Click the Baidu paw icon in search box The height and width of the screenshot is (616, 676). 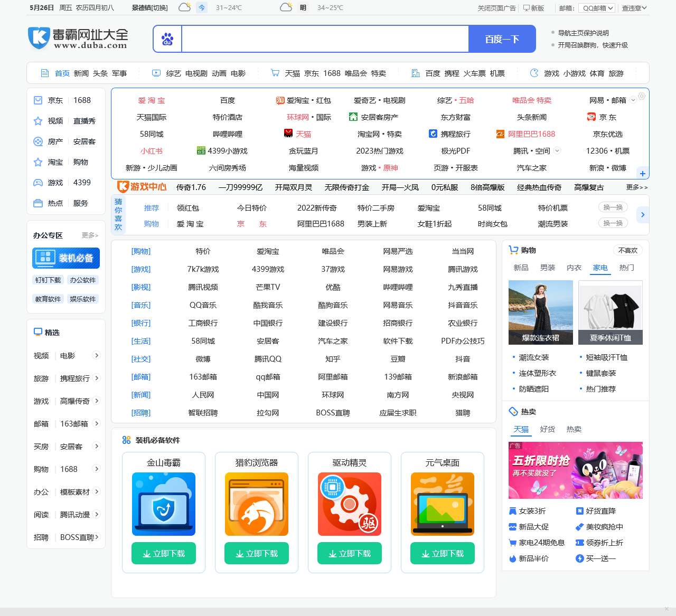(167, 39)
